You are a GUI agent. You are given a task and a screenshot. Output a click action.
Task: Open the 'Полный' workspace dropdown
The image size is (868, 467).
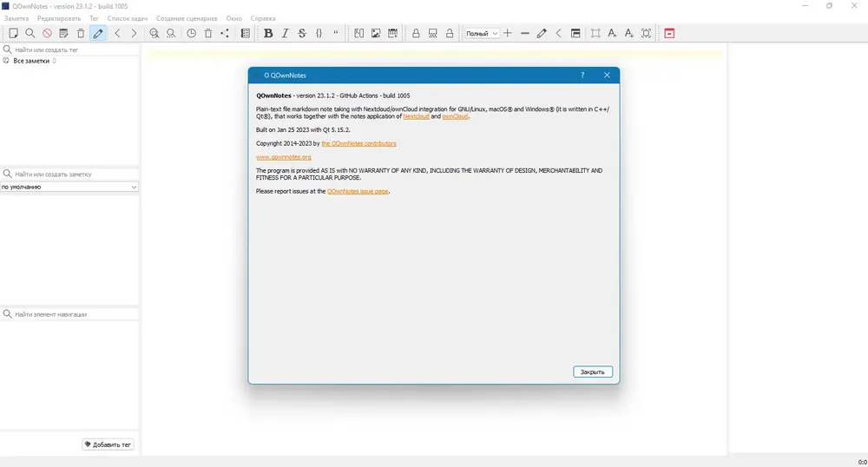coord(482,33)
